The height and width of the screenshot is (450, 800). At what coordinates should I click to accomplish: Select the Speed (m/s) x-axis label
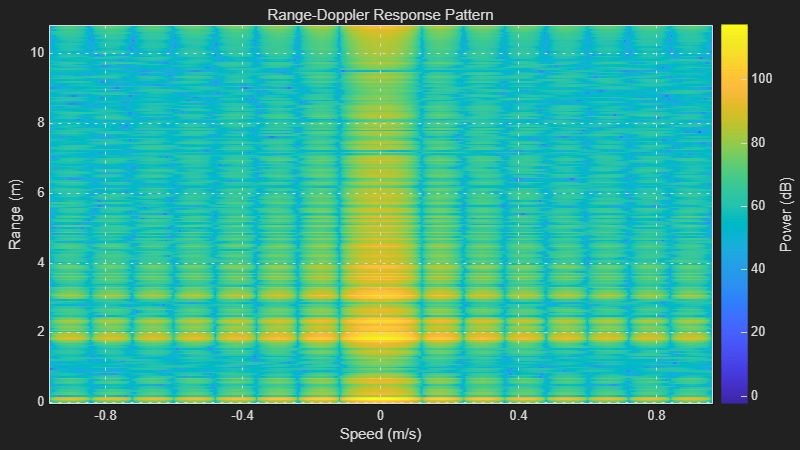(380, 434)
